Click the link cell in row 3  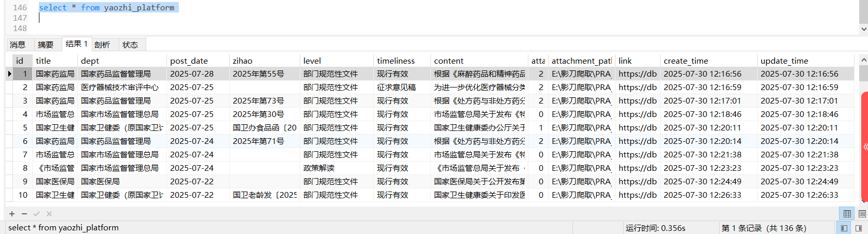click(x=637, y=100)
